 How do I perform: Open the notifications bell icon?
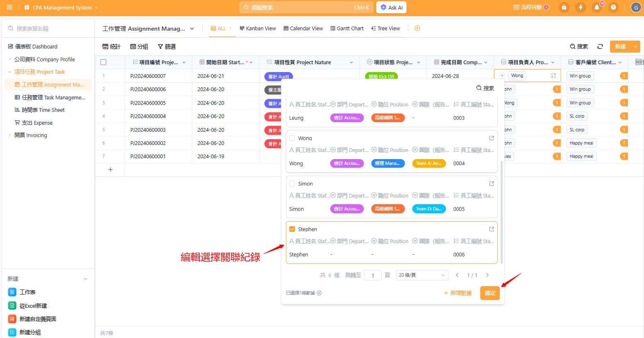tap(597, 7)
